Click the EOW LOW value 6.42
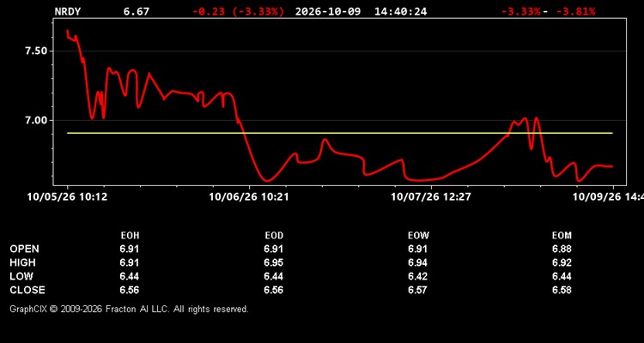This screenshot has width=644, height=343. click(417, 276)
